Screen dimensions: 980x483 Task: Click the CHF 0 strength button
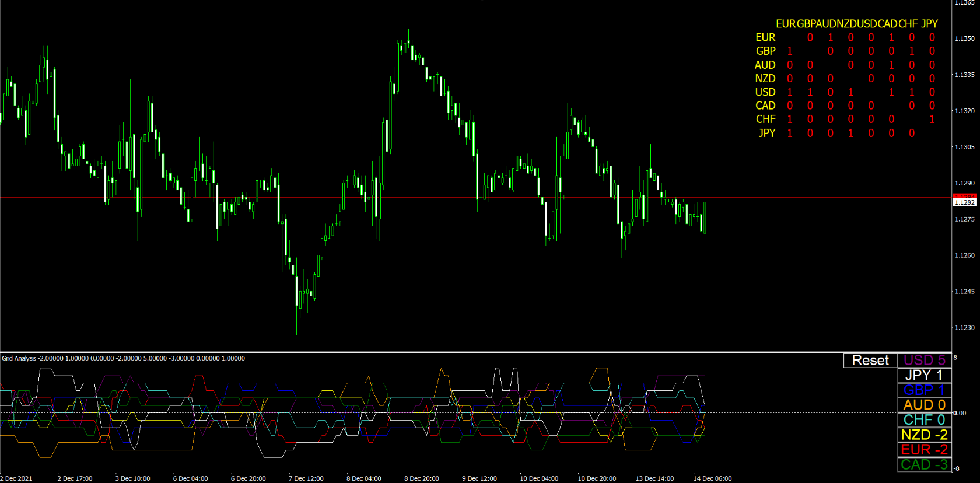click(924, 420)
